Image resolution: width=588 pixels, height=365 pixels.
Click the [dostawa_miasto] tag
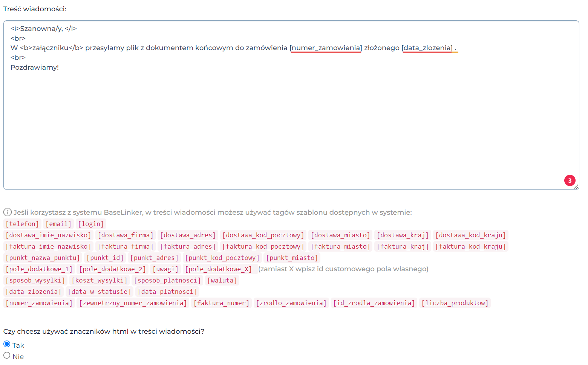click(340, 235)
